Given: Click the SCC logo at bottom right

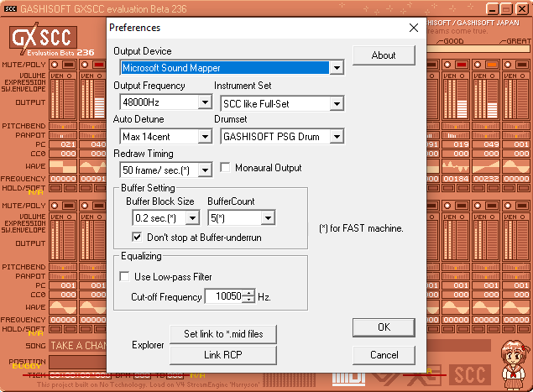Looking at the screenshot, I should [470, 375].
